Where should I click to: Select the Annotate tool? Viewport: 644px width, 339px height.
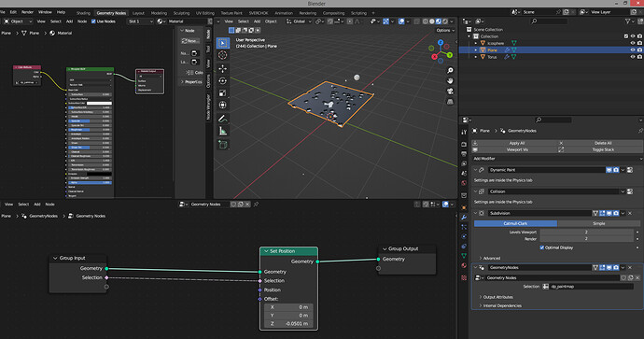point(223,119)
